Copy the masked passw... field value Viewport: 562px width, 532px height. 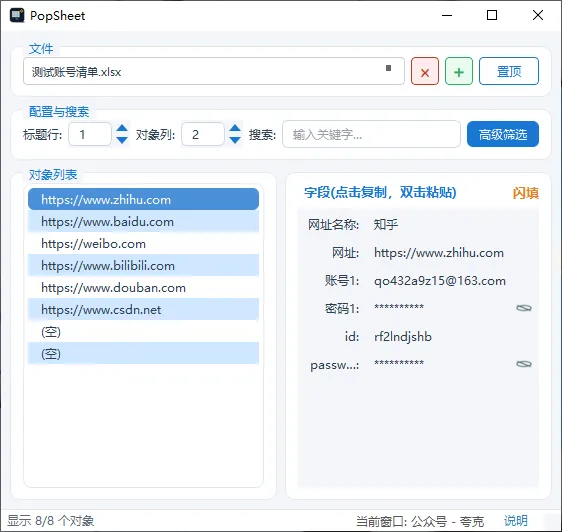coord(399,364)
